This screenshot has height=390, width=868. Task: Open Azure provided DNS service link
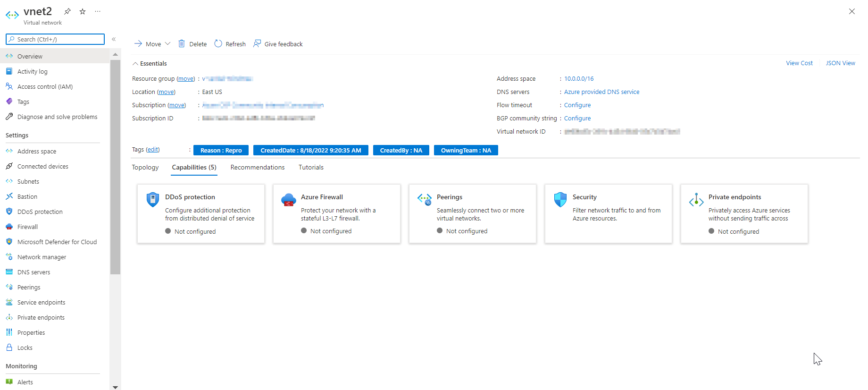pos(601,92)
